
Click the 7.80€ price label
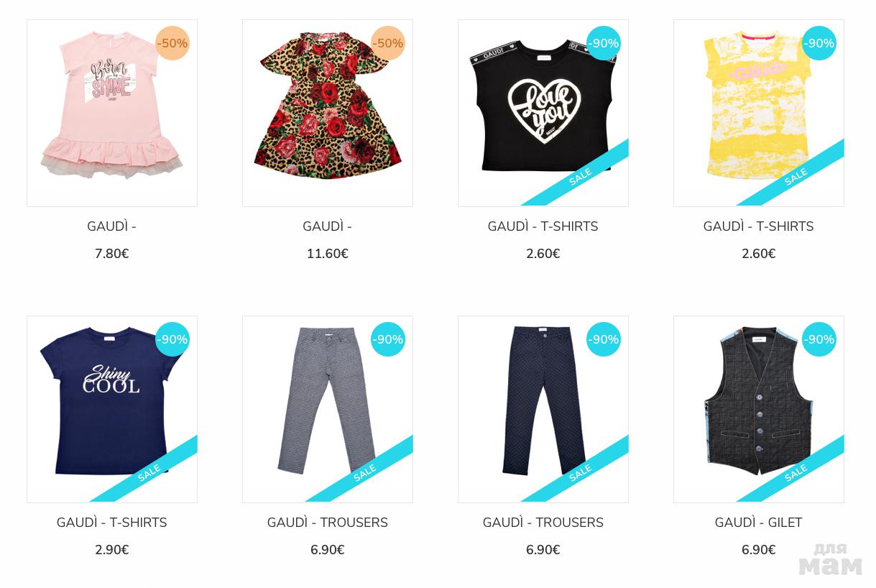click(x=112, y=254)
